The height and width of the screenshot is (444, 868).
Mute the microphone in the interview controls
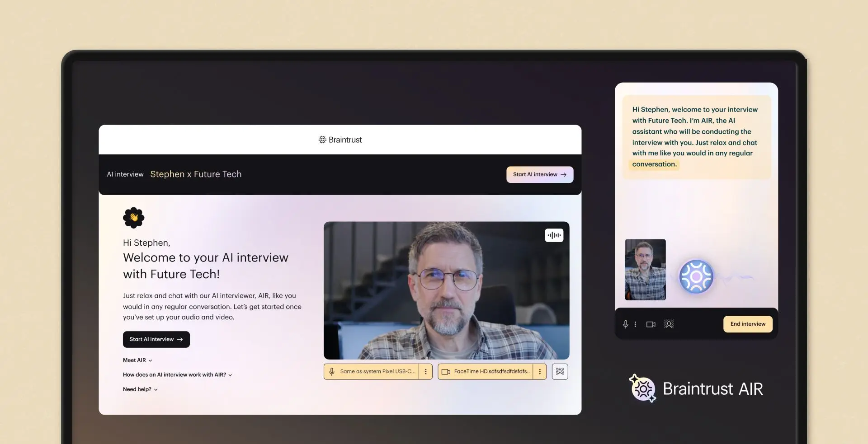point(626,324)
